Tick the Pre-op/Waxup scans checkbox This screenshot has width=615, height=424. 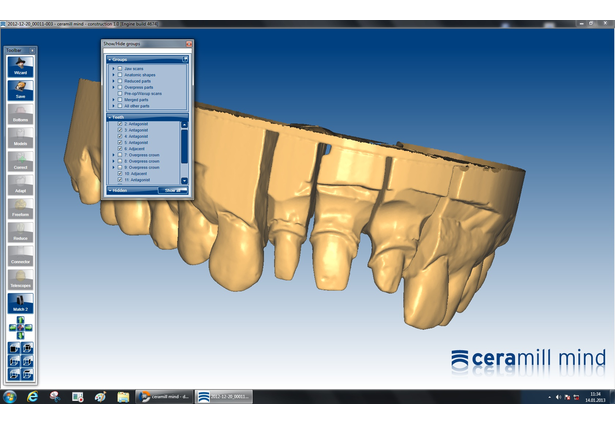(120, 94)
